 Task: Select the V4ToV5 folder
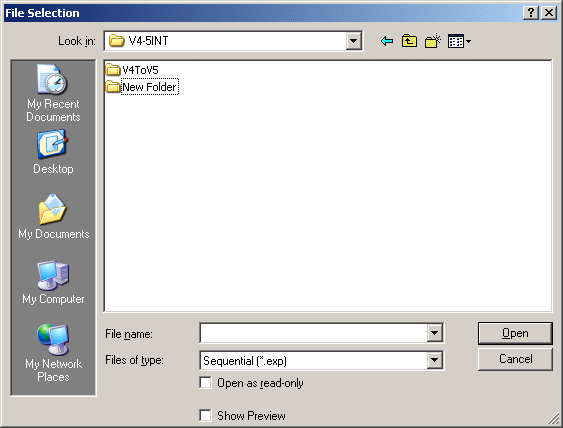click(132, 70)
